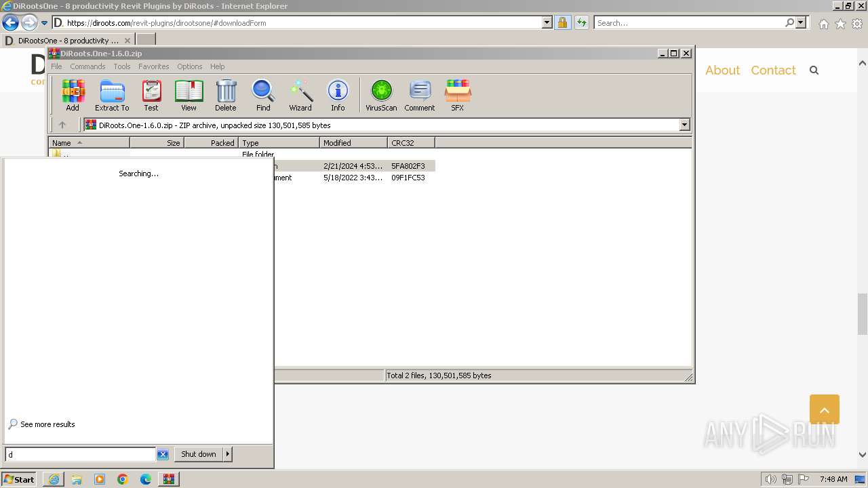Open the Options menu
Viewport: 868px width, 488px height.
coord(190,66)
